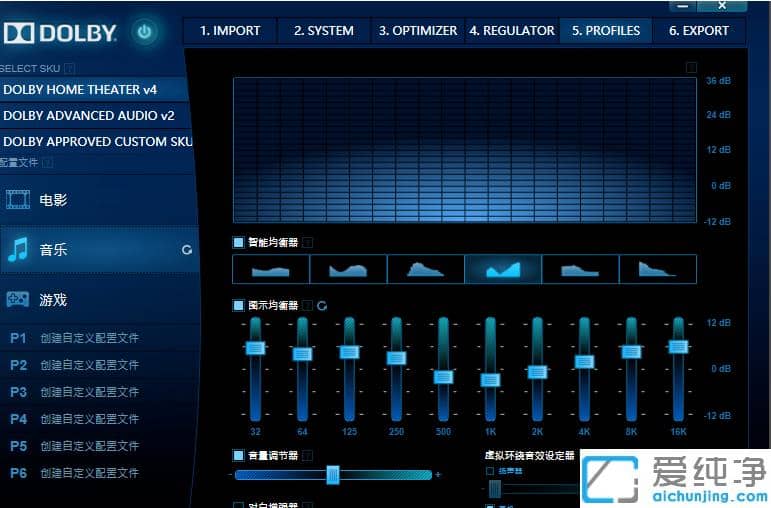Click the Dolby power button
Image resolution: width=771 pixels, height=508 pixels.
[145, 32]
